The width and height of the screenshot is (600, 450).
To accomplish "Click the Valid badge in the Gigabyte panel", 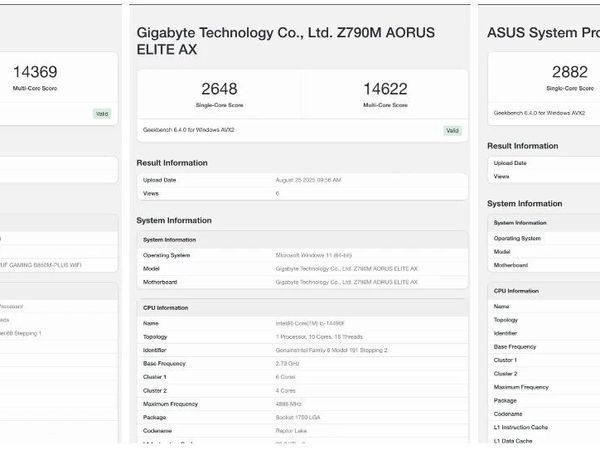I will [x=452, y=130].
